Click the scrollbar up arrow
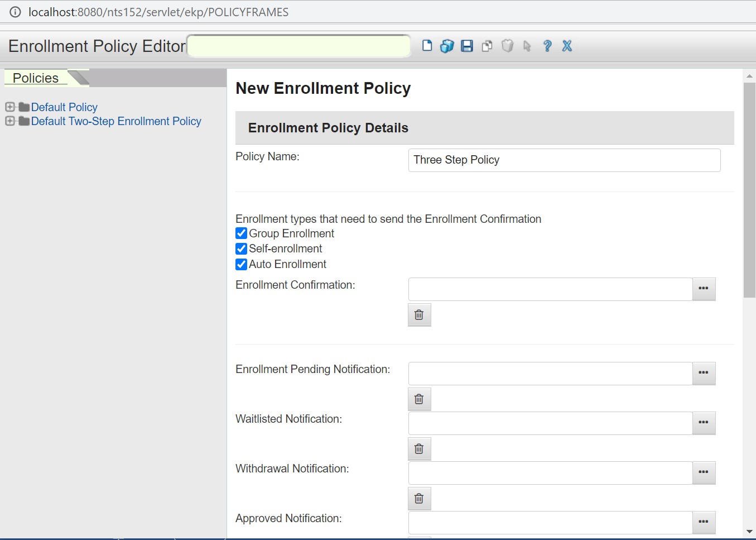 pos(749,75)
